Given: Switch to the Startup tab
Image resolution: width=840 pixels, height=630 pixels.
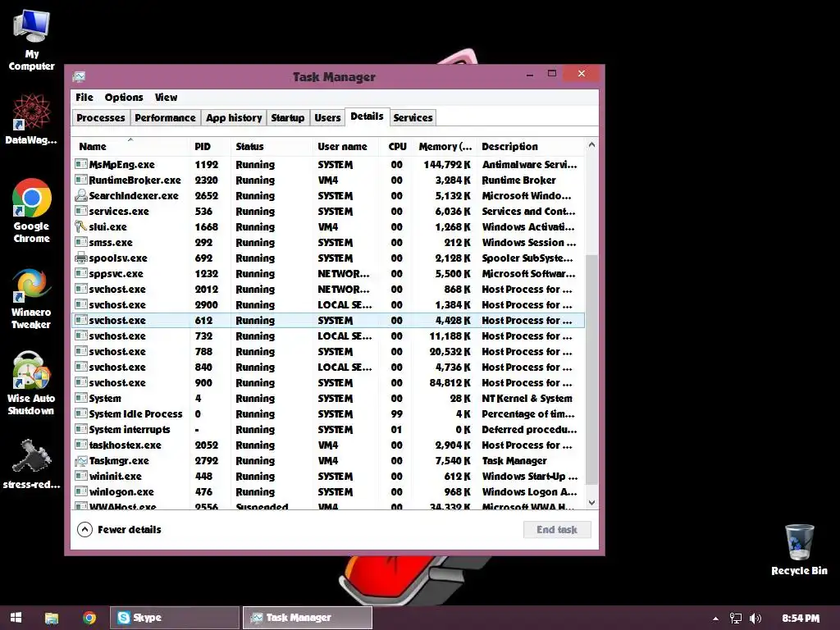Looking at the screenshot, I should [288, 117].
